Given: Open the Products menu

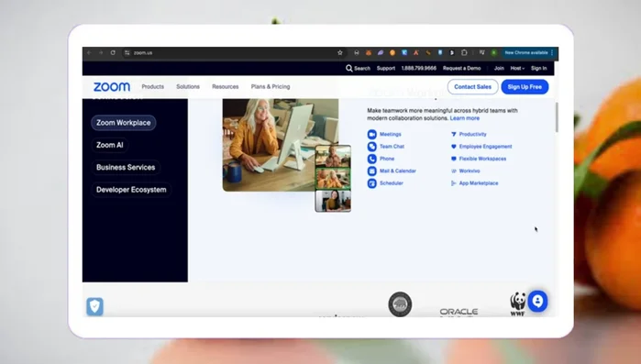Looking at the screenshot, I should tap(153, 86).
